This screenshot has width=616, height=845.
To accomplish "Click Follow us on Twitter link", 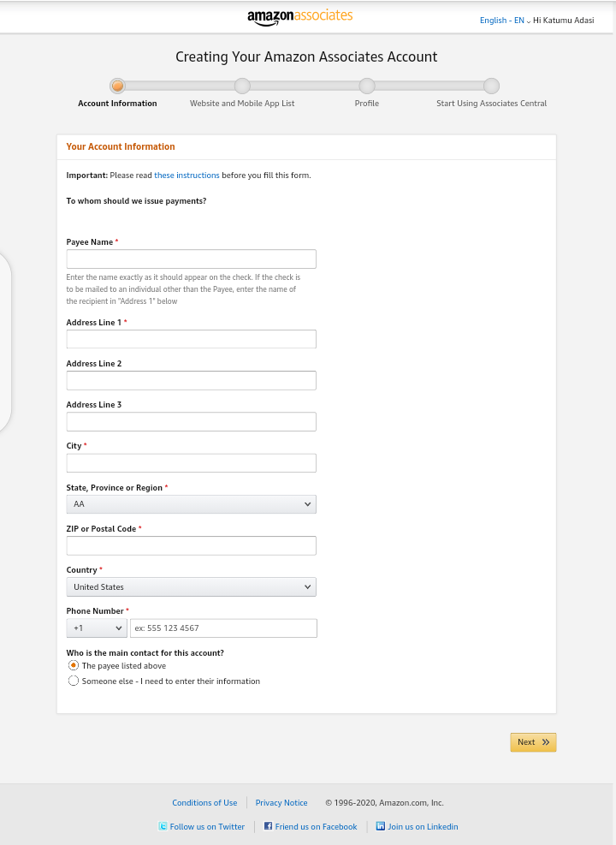I will (x=207, y=827).
